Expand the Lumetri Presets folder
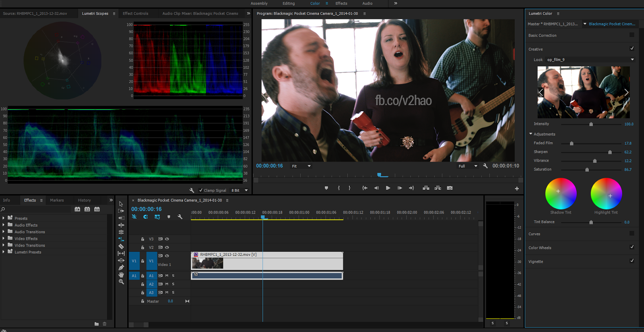The image size is (644, 332). (x=4, y=252)
